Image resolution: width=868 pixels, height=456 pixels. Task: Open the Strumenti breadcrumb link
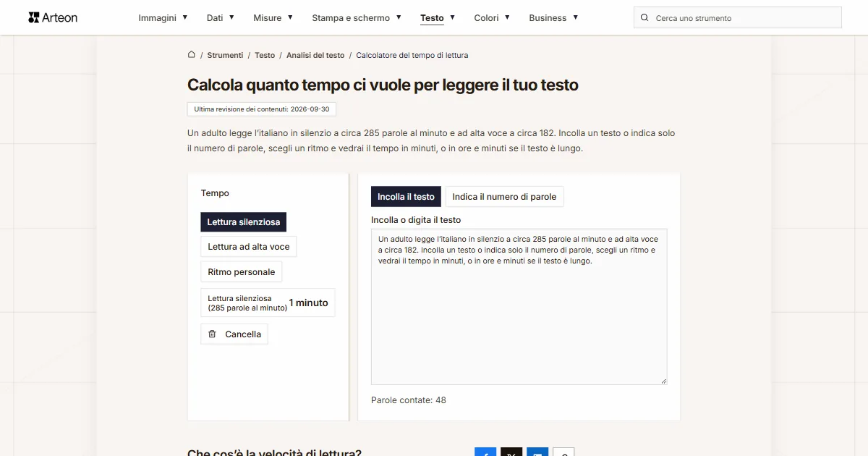coord(225,55)
